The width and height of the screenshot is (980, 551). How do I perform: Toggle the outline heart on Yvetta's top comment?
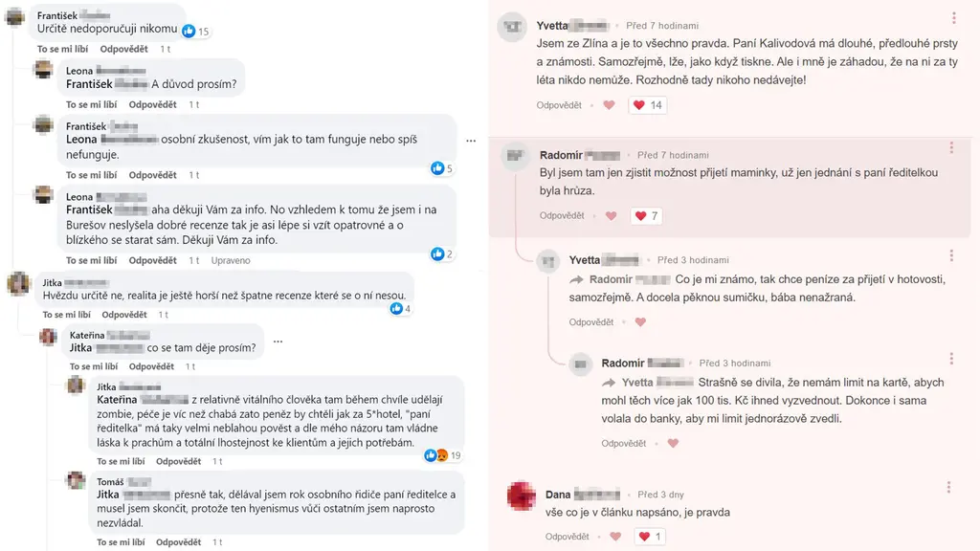click(x=609, y=105)
